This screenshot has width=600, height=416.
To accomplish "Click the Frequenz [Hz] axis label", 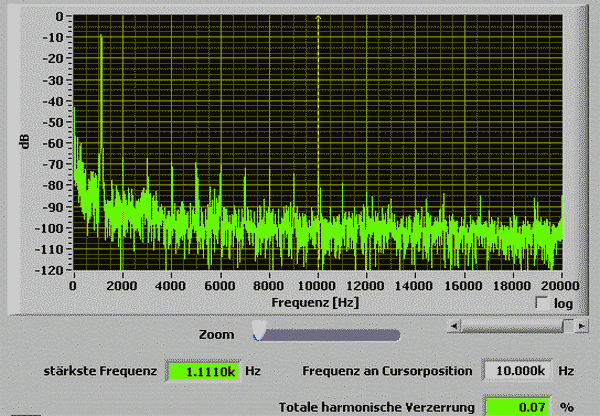I will point(315,303).
